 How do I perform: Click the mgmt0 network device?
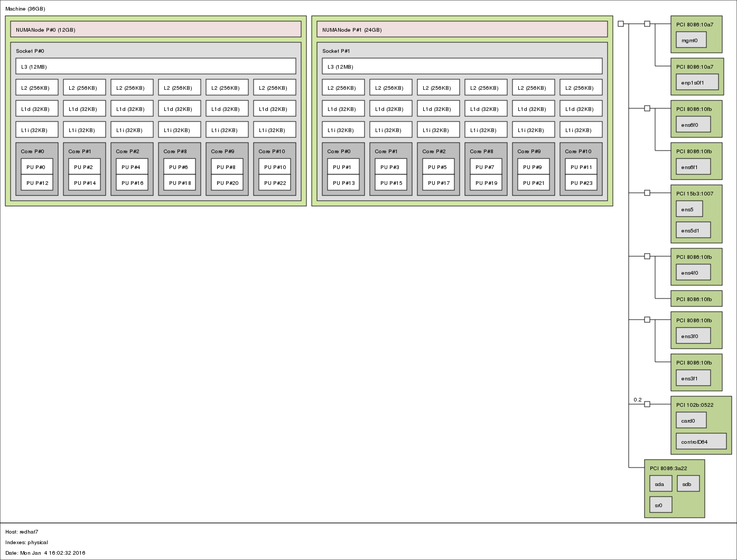pos(691,40)
